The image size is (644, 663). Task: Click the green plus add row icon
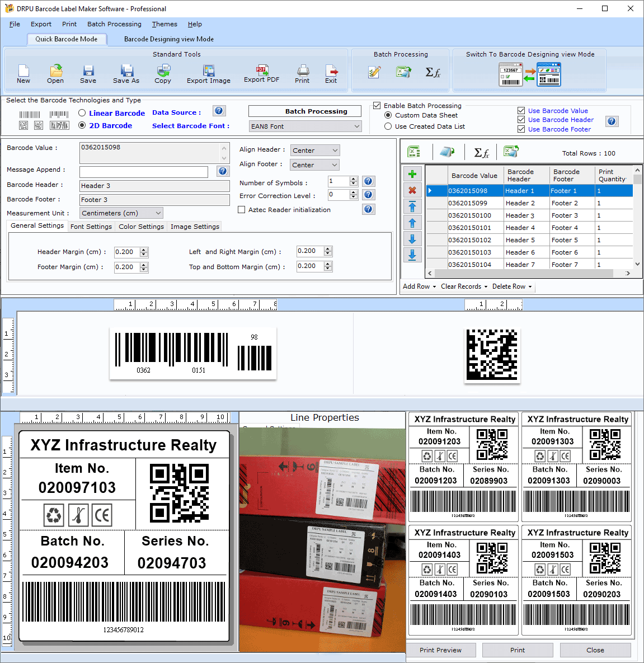pyautogui.click(x=412, y=174)
